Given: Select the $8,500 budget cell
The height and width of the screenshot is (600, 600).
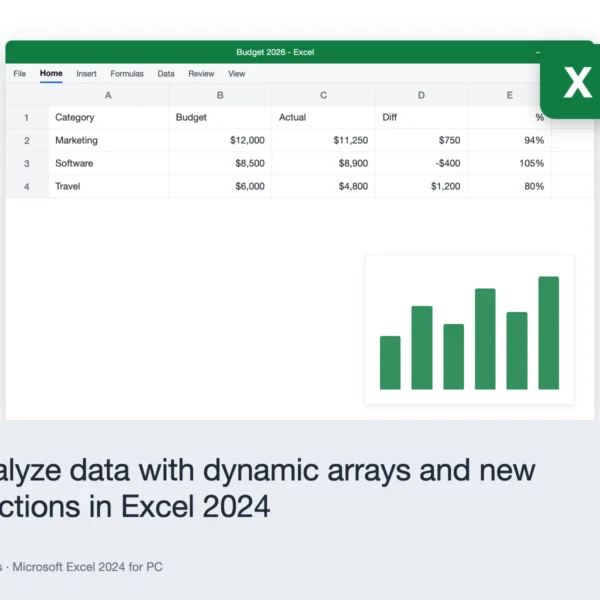Looking at the screenshot, I should point(220,163).
